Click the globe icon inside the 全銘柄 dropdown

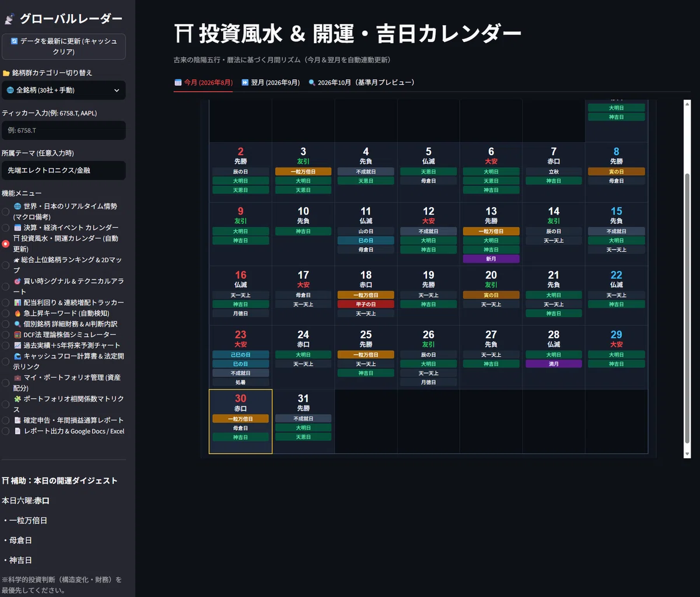(10, 90)
